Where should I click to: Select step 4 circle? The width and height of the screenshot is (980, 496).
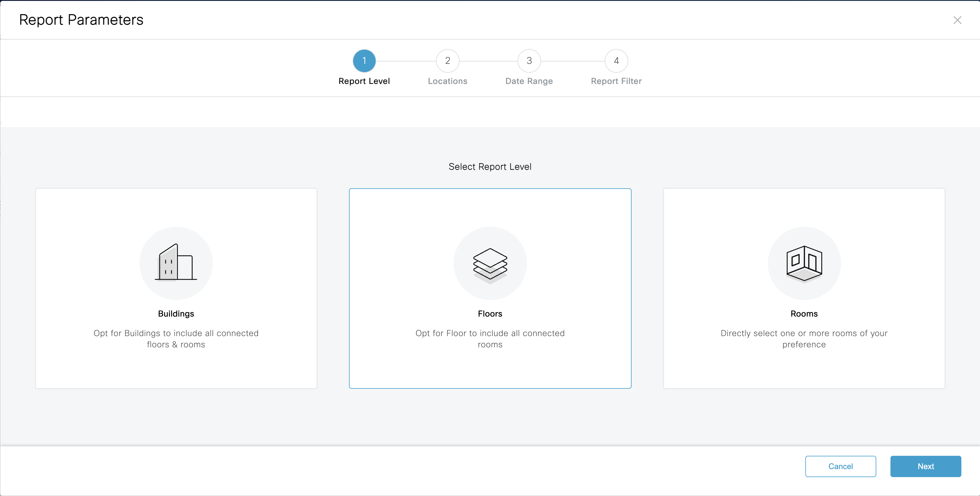(616, 61)
